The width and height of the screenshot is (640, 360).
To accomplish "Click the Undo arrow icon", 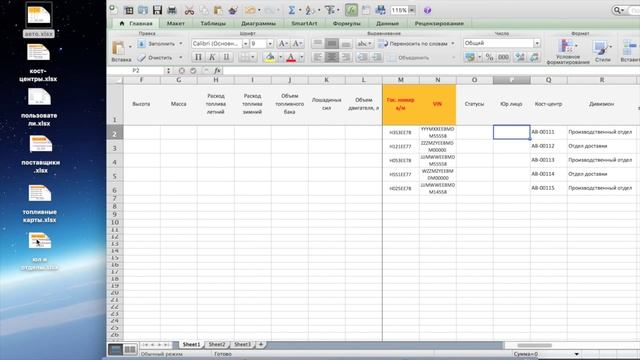I will click(250, 10).
